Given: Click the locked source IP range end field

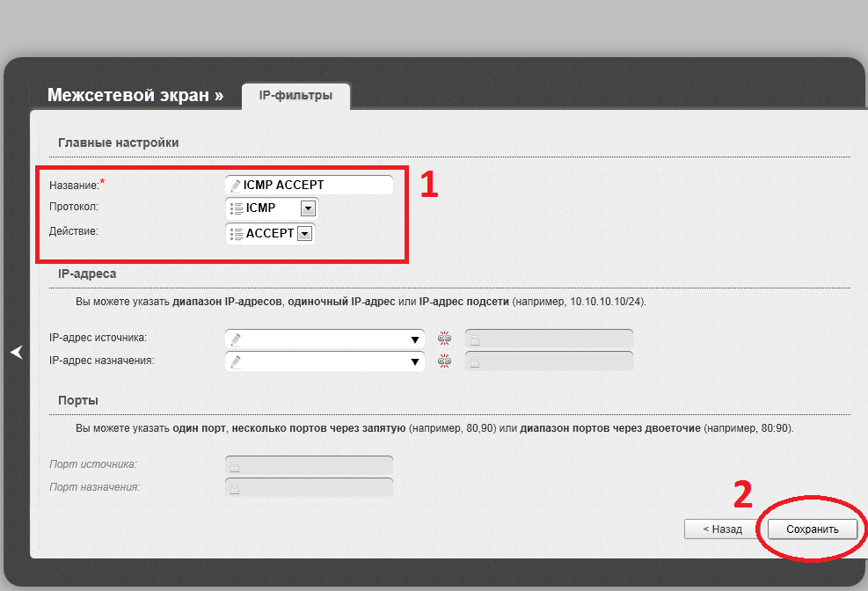Looking at the screenshot, I should [x=549, y=339].
